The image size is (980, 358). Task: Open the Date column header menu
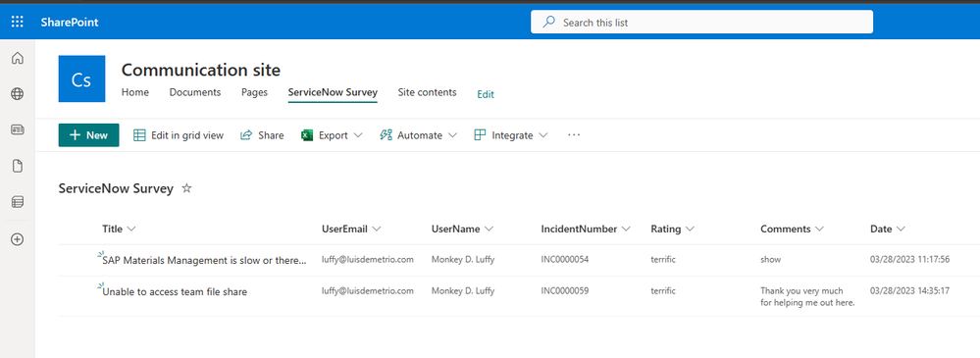[888, 229]
